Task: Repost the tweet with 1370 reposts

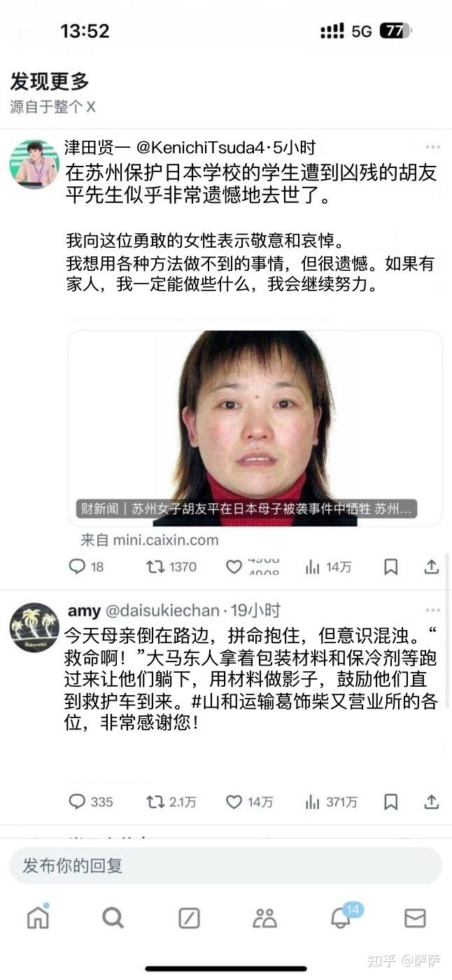Action: click(x=171, y=566)
